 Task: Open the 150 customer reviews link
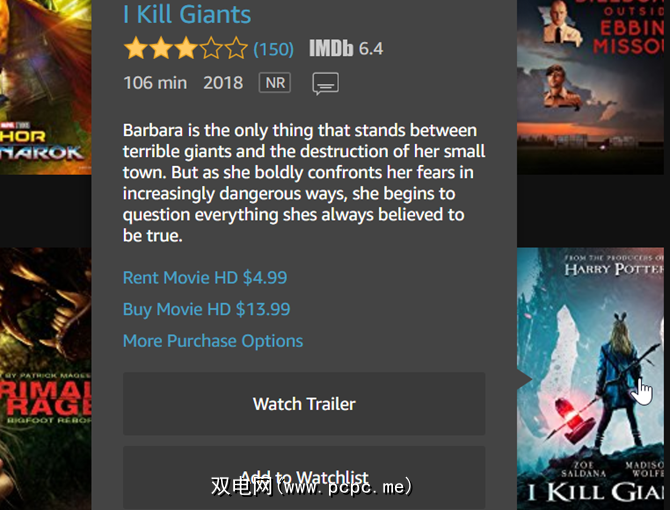[273, 49]
